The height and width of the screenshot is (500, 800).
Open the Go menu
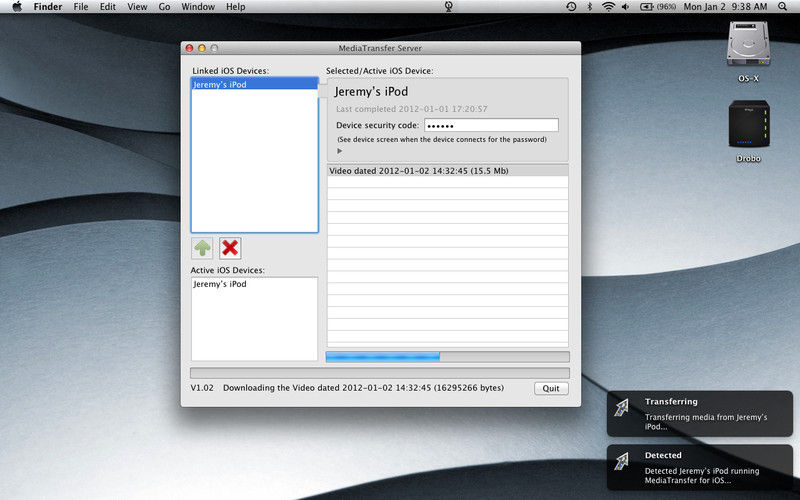click(x=164, y=7)
